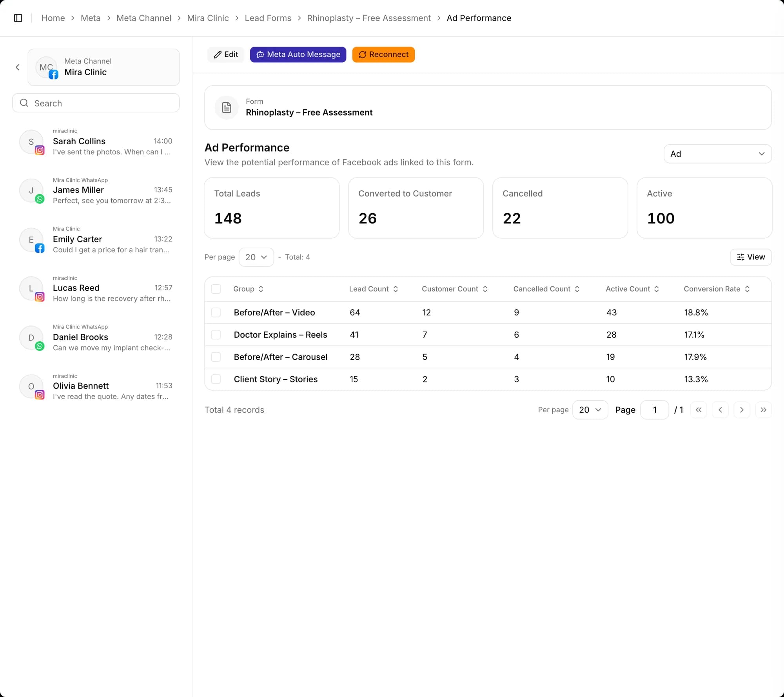Open James Miller's WhatsApp avatar

click(31, 191)
